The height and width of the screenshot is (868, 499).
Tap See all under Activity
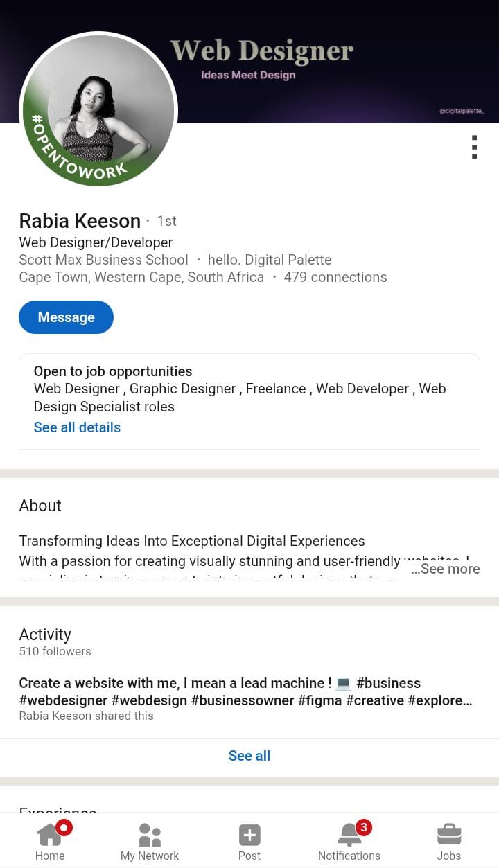[x=249, y=756]
